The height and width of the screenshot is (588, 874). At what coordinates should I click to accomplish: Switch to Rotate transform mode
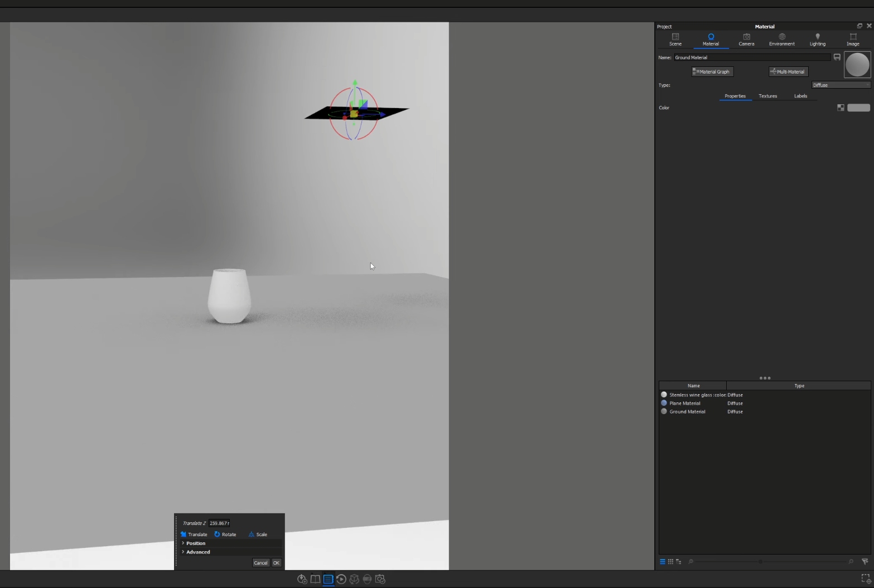click(225, 534)
